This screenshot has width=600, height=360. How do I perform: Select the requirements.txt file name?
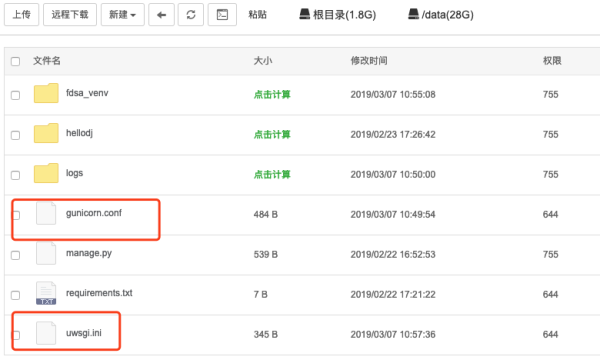(x=99, y=293)
